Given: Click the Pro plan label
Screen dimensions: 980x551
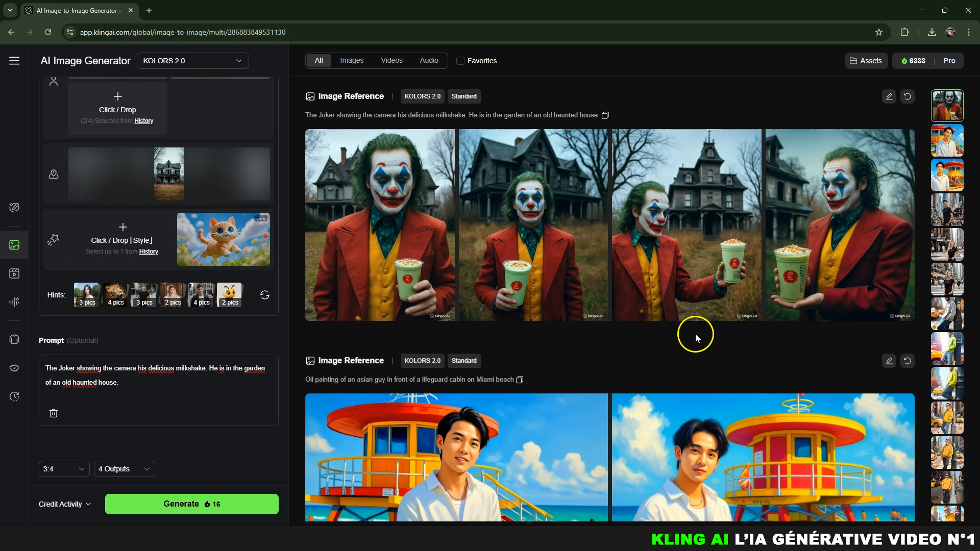Looking at the screenshot, I should (x=949, y=61).
